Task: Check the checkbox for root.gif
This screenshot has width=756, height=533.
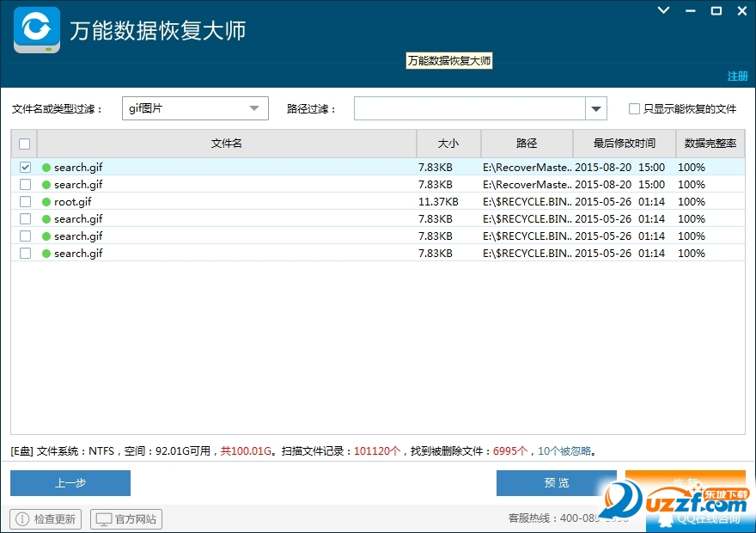Action: click(25, 201)
